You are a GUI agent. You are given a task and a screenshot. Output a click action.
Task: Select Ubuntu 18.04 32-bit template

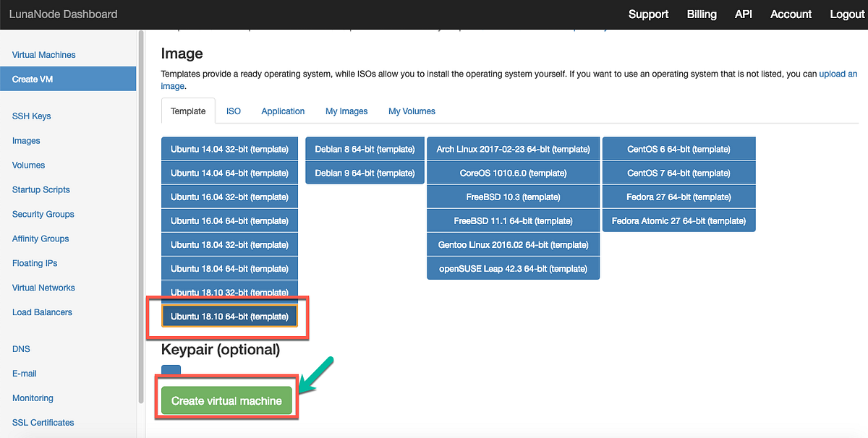(x=229, y=245)
